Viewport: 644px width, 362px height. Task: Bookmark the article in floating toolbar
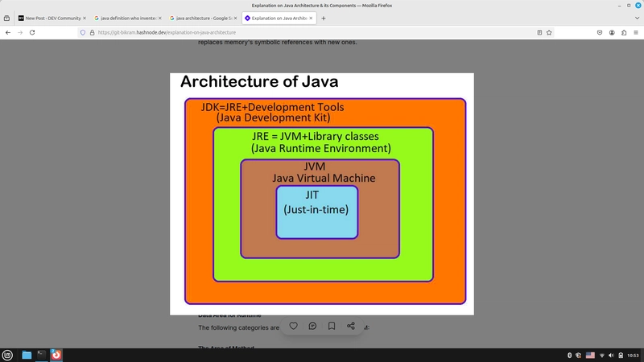coord(332,326)
